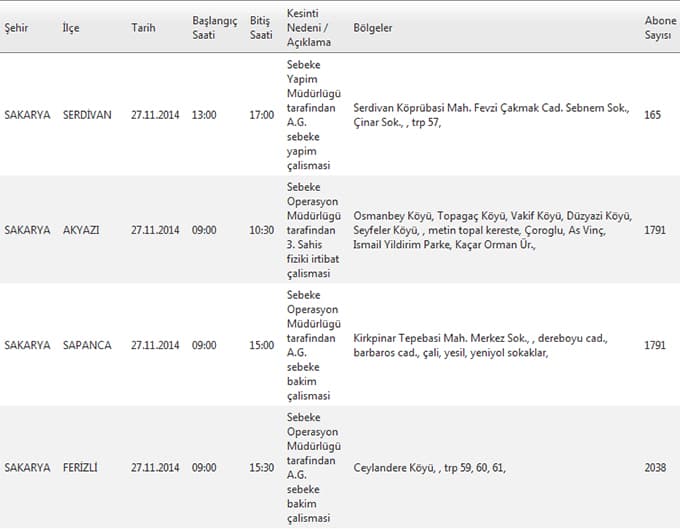Sort by the İlçe column header

click(71, 28)
